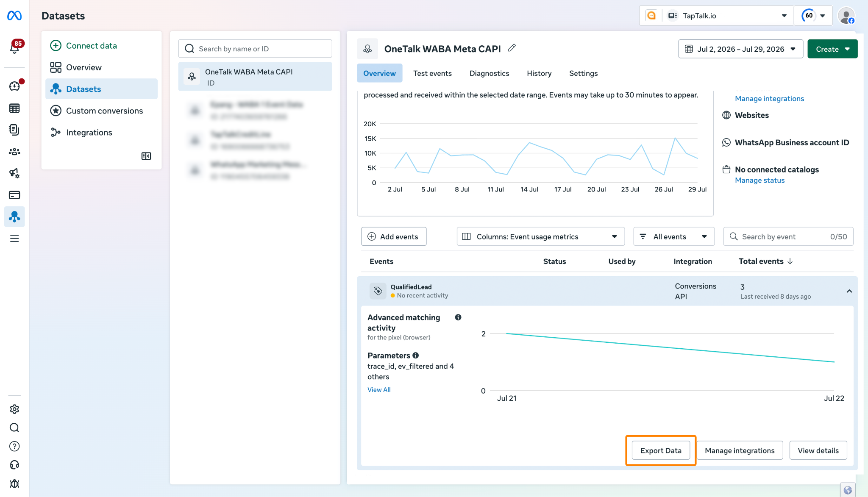Screen dimensions: 868x497
Task: Open the Audiences people icon in left rail
Action: [x=14, y=152]
